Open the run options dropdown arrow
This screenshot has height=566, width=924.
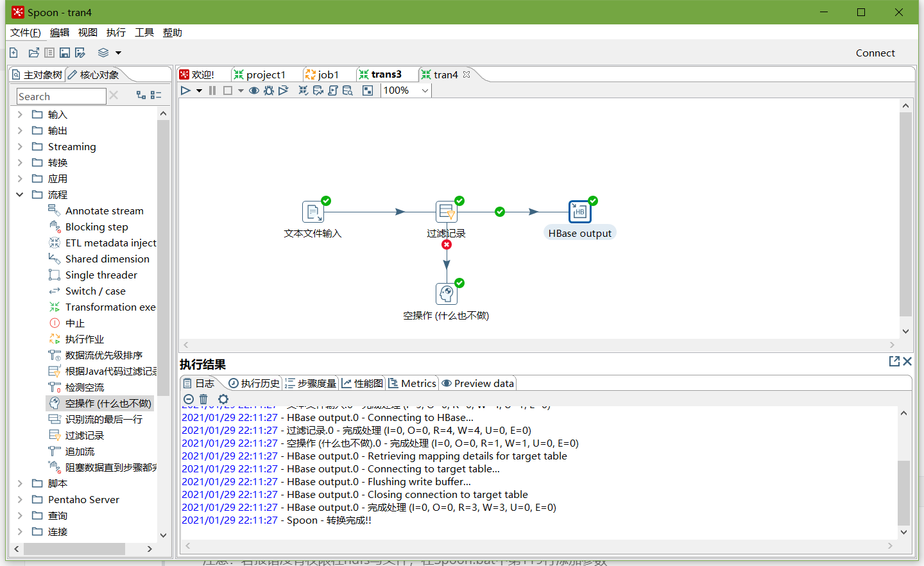(199, 90)
